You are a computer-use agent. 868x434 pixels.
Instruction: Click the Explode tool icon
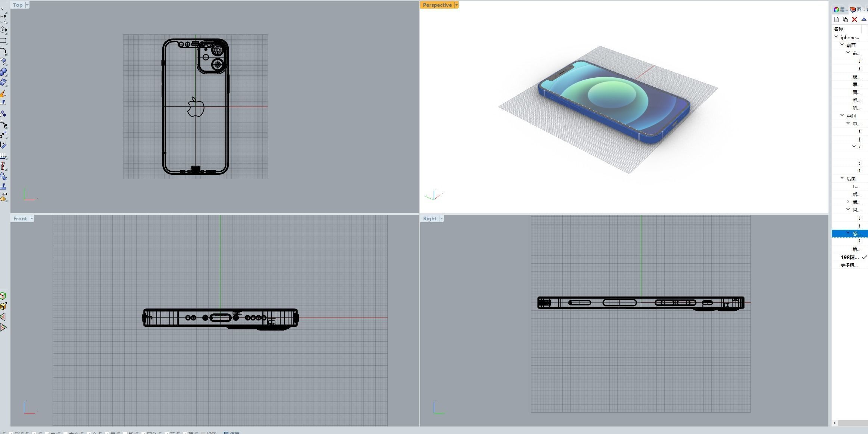click(3, 93)
